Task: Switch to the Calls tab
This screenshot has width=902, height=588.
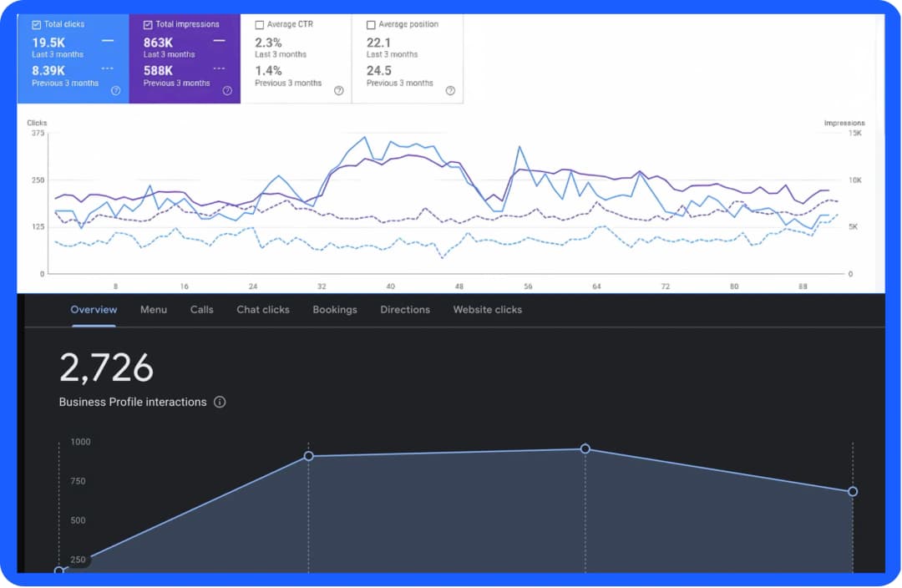Action: tap(202, 310)
